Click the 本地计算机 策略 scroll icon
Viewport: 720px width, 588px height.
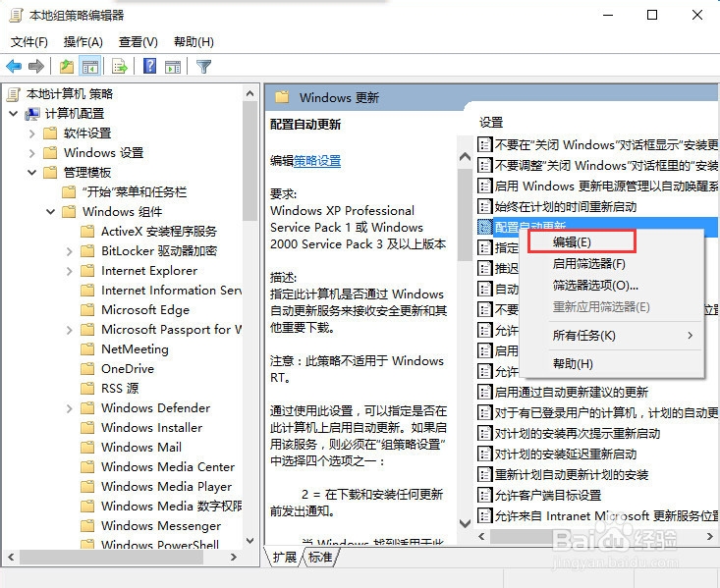[x=14, y=94]
